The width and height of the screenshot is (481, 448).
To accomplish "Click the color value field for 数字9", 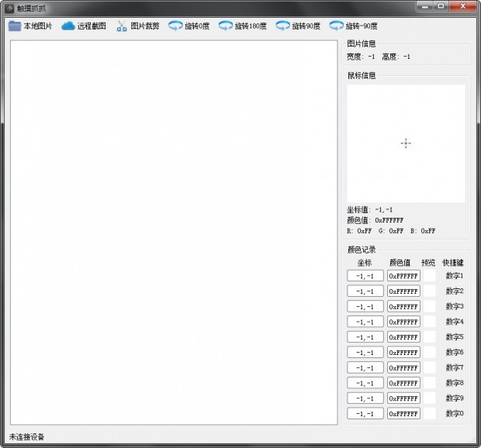I will pyautogui.click(x=403, y=398).
